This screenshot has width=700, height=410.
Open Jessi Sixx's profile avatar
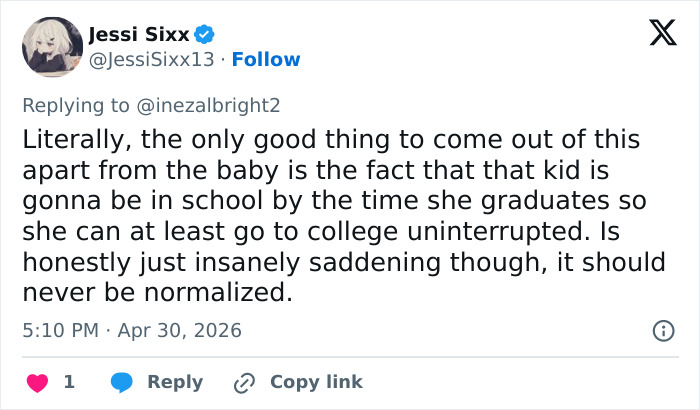coord(52,47)
